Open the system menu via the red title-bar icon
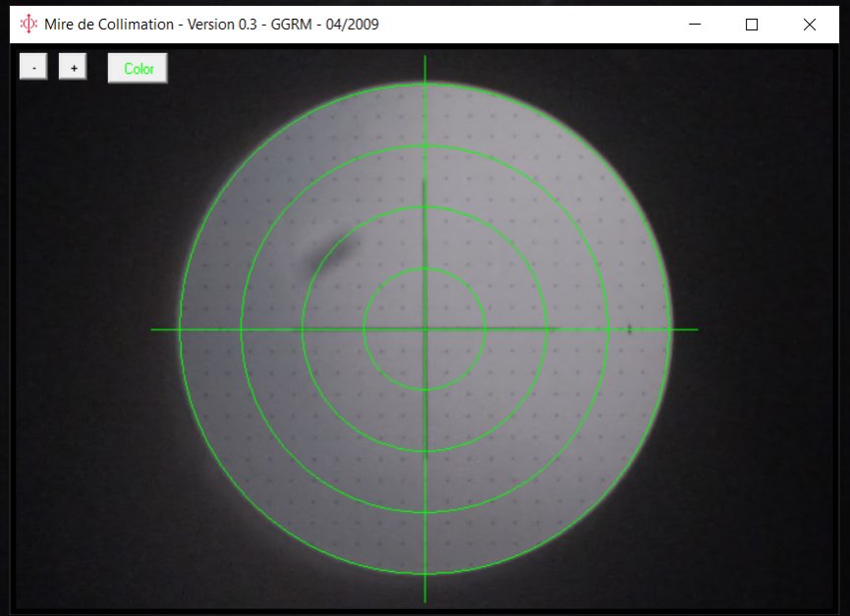This screenshot has height=616, width=850. [29, 25]
